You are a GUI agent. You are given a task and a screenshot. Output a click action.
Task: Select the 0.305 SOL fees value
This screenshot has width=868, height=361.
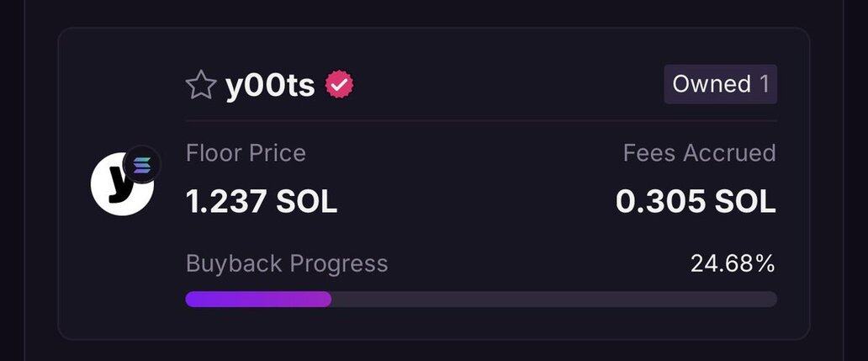(696, 202)
